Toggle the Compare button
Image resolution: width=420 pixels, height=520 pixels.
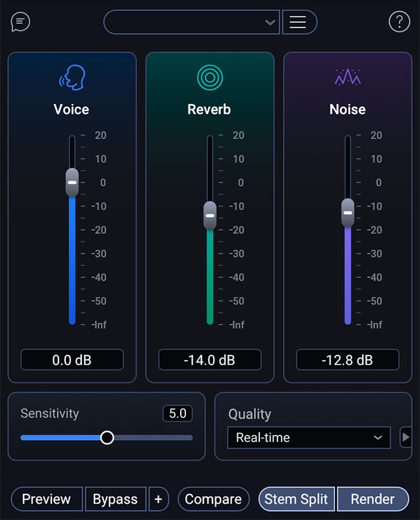[x=213, y=499]
